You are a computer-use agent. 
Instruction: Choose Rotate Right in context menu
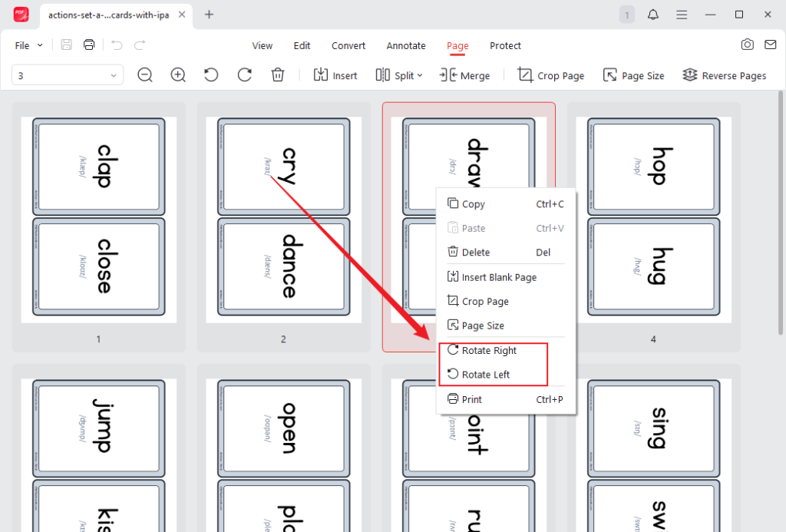click(x=506, y=350)
